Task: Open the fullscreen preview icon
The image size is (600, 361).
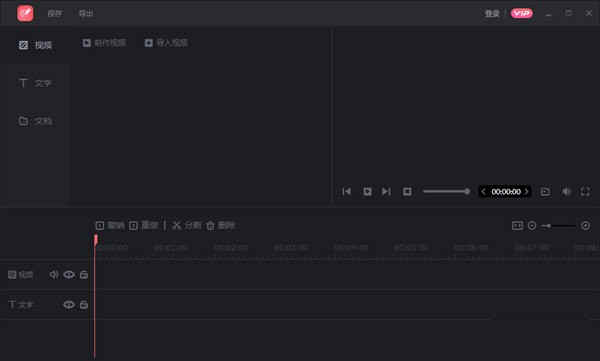Action: pyautogui.click(x=585, y=191)
